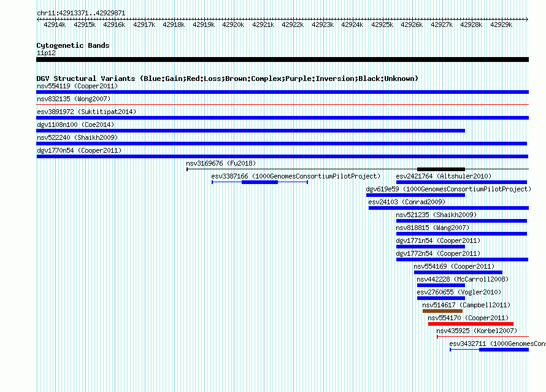Click the nsv818815 blue bar

point(462,234)
